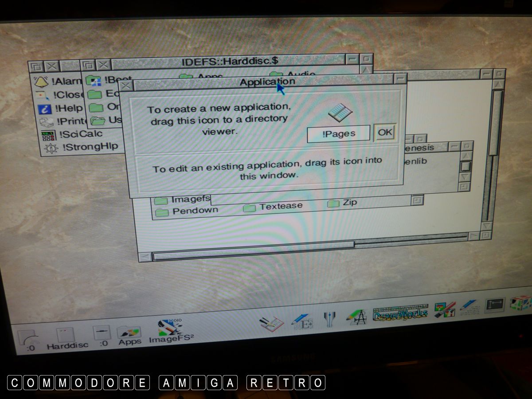Click the DrawWorks icon on icon bar

[400, 312]
